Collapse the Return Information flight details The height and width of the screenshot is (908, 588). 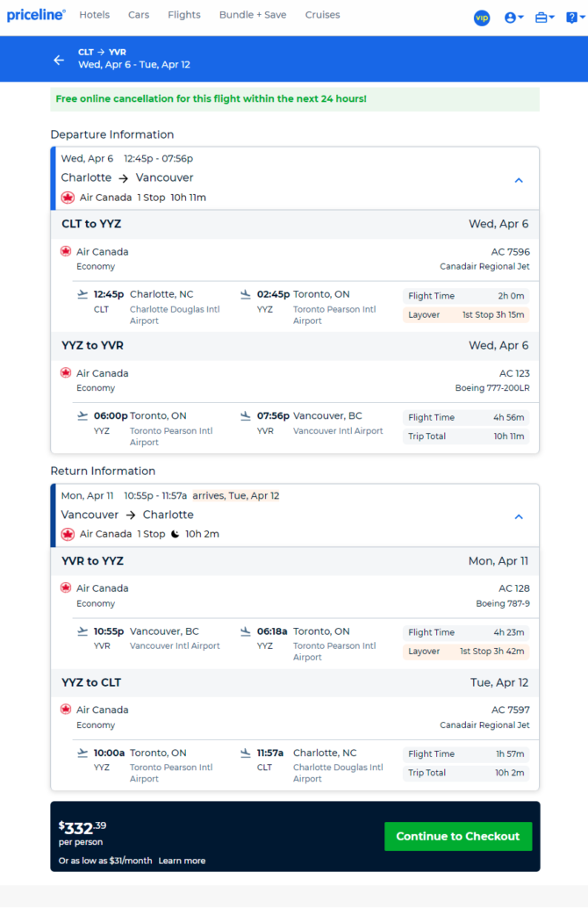(x=519, y=516)
